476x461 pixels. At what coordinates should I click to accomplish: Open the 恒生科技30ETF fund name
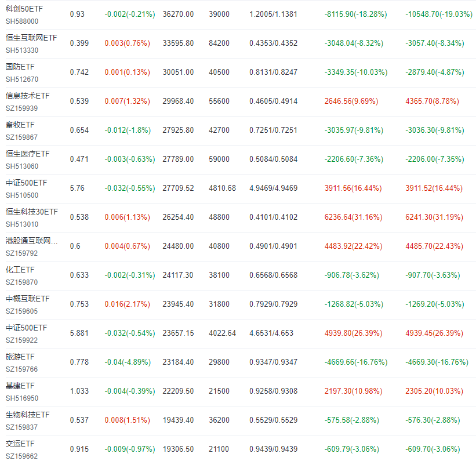click(32, 212)
